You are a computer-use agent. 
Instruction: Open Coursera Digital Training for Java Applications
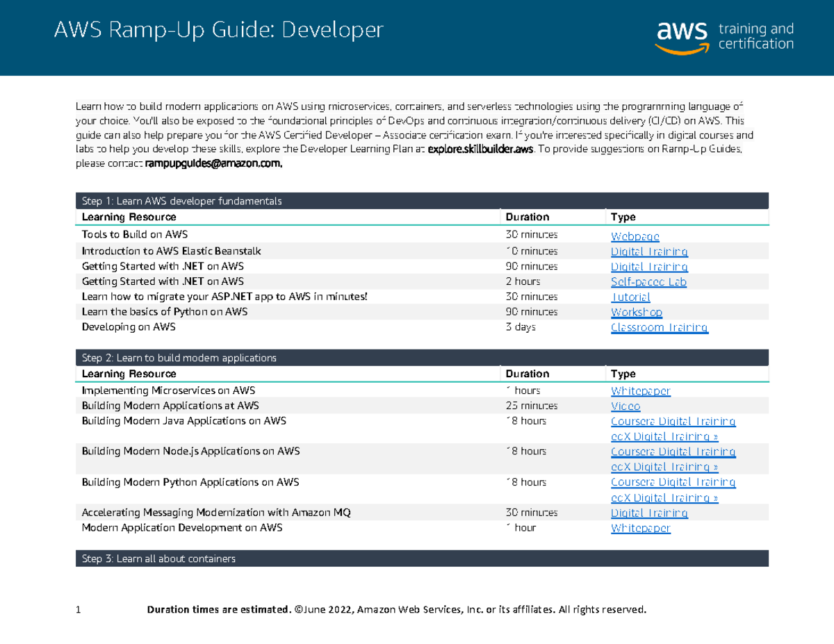(673, 421)
